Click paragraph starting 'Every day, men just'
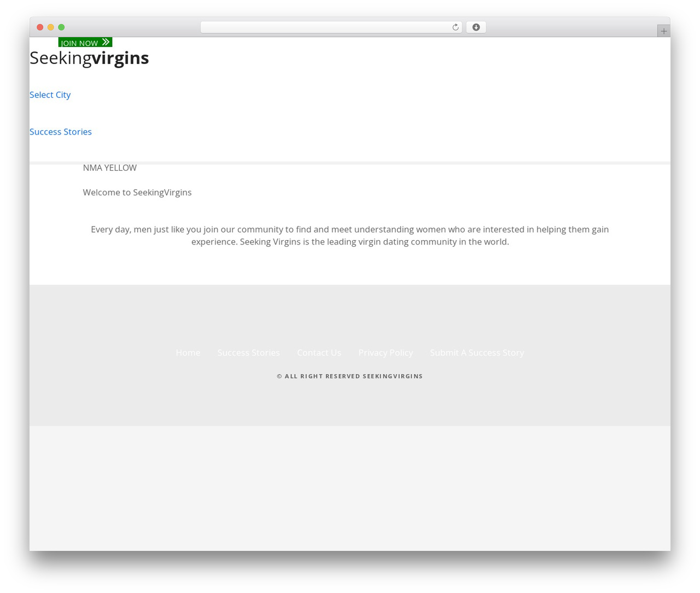The image size is (700, 593). (x=350, y=236)
